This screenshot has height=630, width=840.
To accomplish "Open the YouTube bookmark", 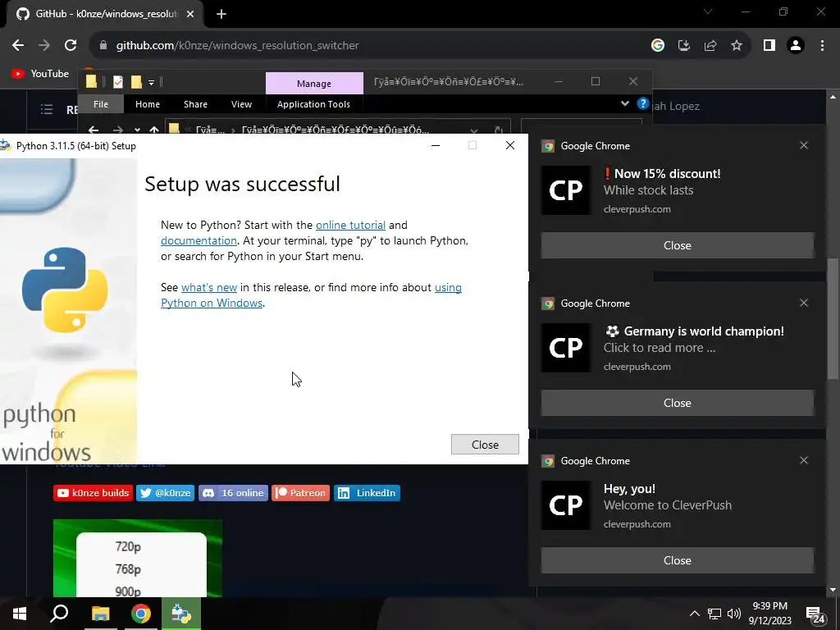I will (x=40, y=73).
